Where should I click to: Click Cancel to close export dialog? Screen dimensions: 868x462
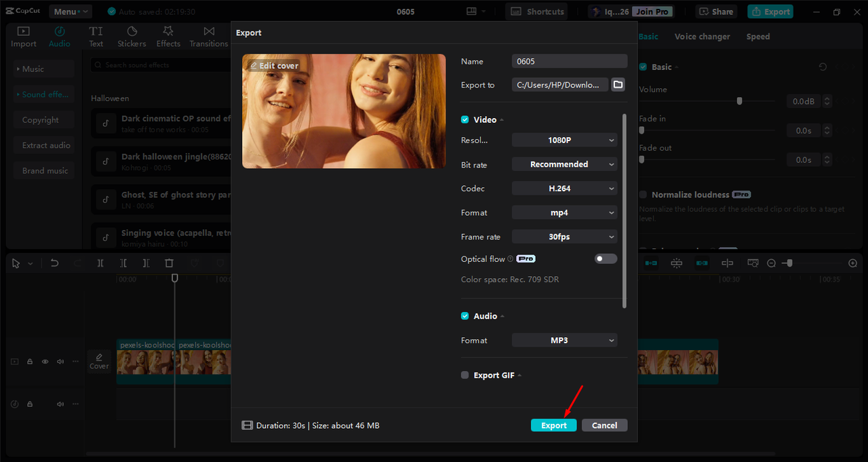[604, 425]
